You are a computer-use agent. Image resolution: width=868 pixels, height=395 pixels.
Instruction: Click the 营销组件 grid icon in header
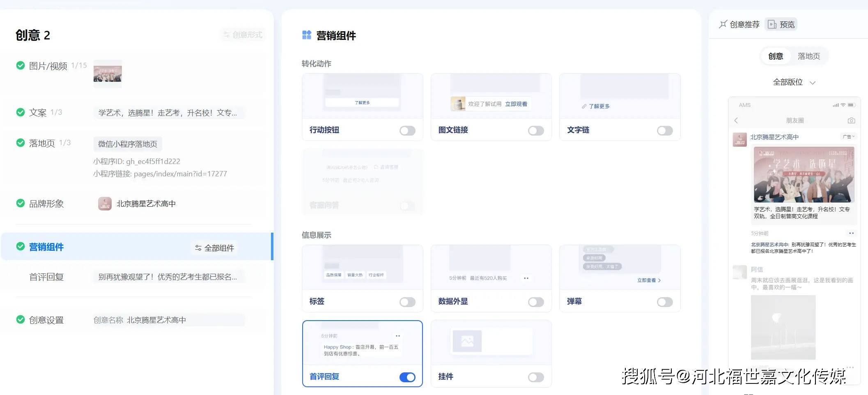(306, 35)
